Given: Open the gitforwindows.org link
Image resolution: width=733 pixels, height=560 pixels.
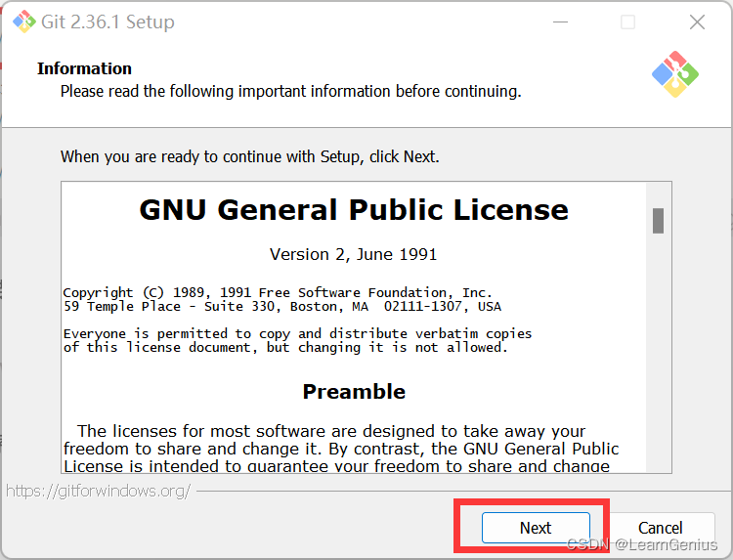Looking at the screenshot, I should [x=98, y=491].
